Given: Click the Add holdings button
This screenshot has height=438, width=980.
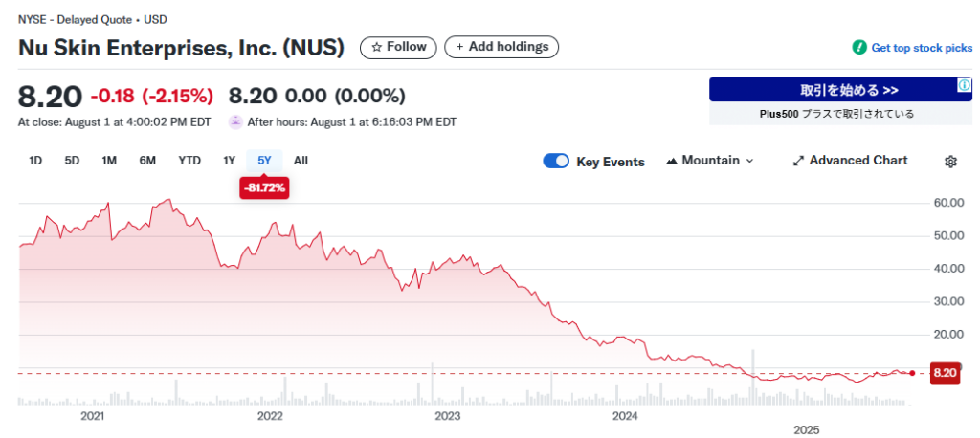Looking at the screenshot, I should tap(501, 47).
